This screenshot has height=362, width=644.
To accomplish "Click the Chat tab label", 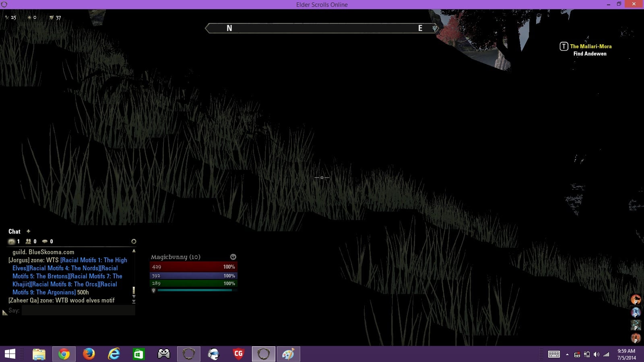I will 14,231.
